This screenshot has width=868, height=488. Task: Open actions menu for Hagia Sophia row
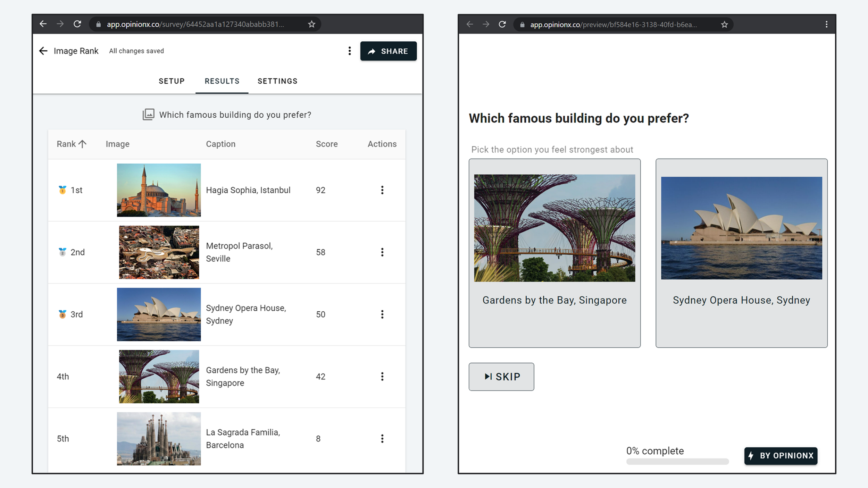pyautogui.click(x=382, y=190)
